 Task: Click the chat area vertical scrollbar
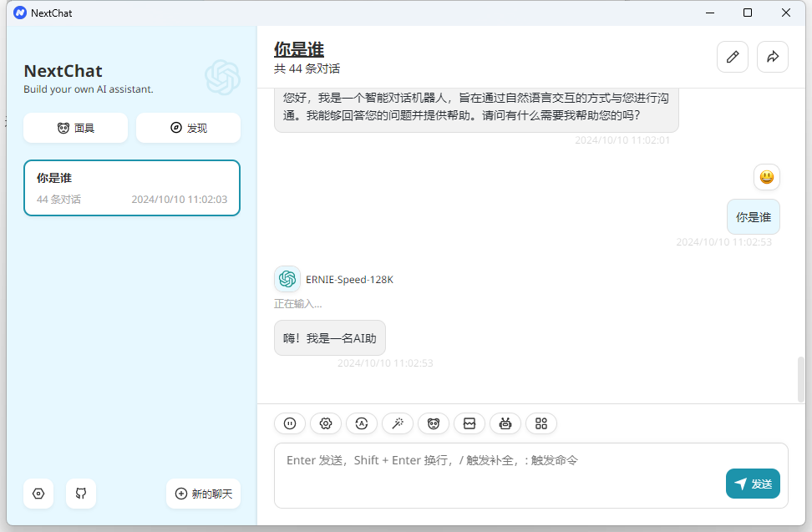pyautogui.click(x=800, y=379)
